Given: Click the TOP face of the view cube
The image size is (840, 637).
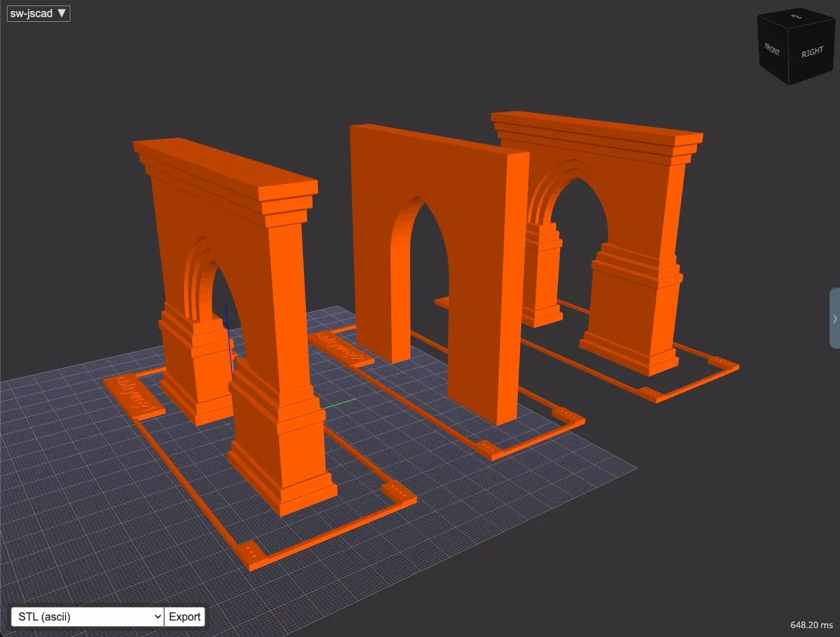Looking at the screenshot, I should (795, 17).
